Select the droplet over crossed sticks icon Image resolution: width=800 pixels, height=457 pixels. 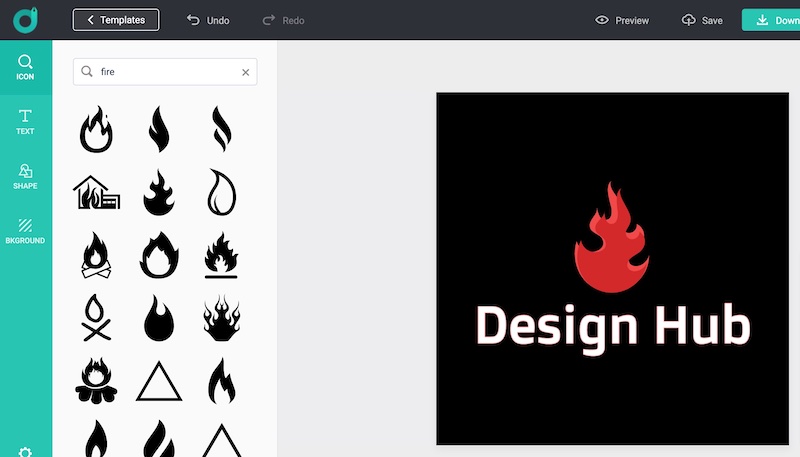click(x=96, y=318)
